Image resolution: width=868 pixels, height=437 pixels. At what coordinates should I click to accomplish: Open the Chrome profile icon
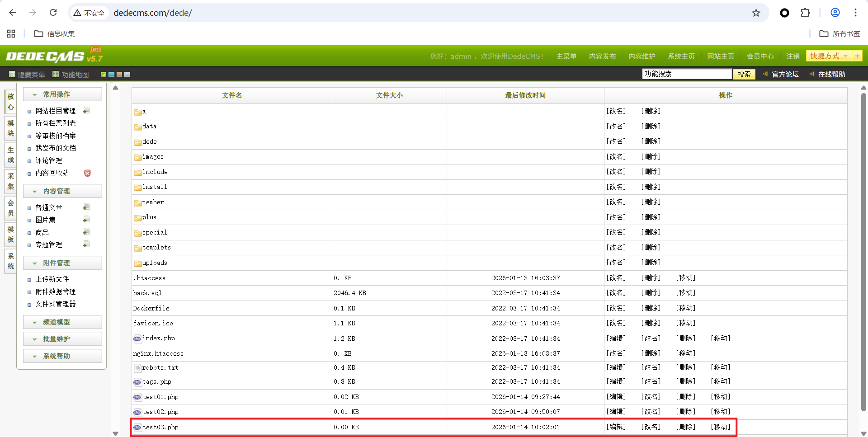(x=835, y=13)
